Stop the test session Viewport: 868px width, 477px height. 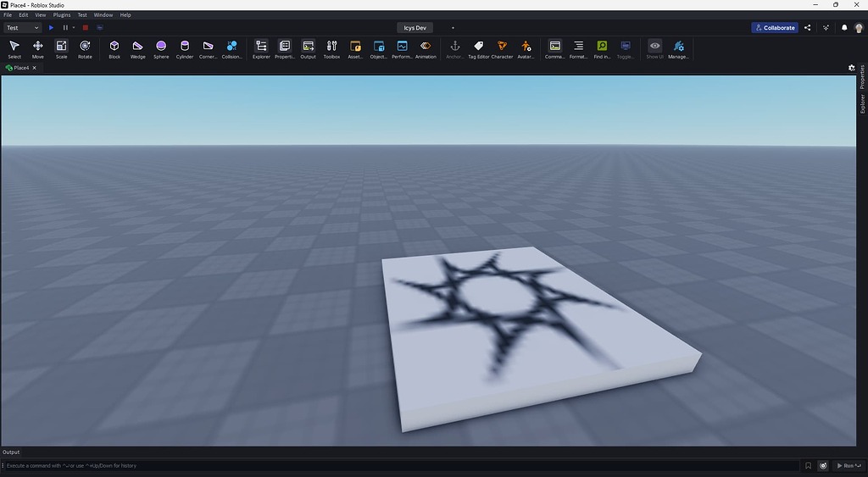coord(86,28)
